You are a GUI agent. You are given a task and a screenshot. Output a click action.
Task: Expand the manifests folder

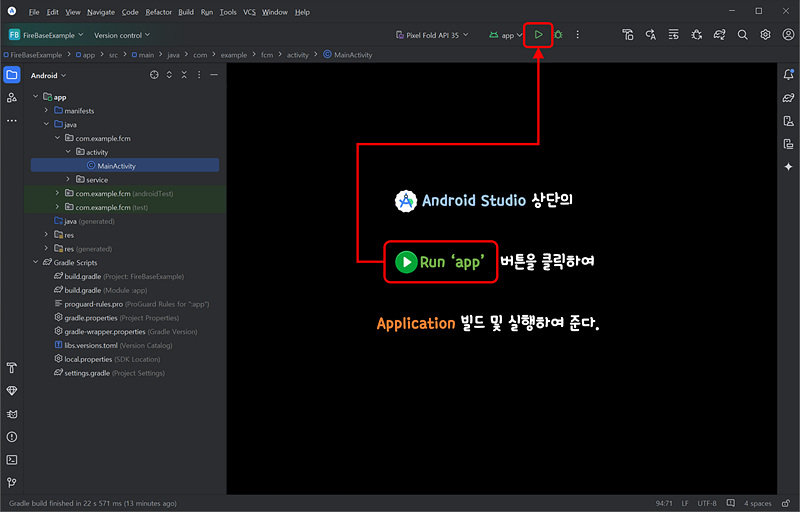tap(46, 110)
